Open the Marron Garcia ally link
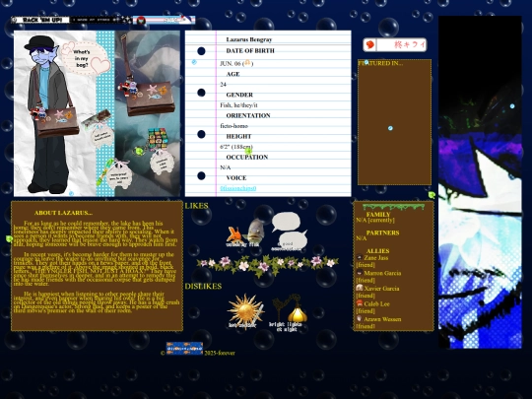The image size is (532, 399). tap(382, 273)
